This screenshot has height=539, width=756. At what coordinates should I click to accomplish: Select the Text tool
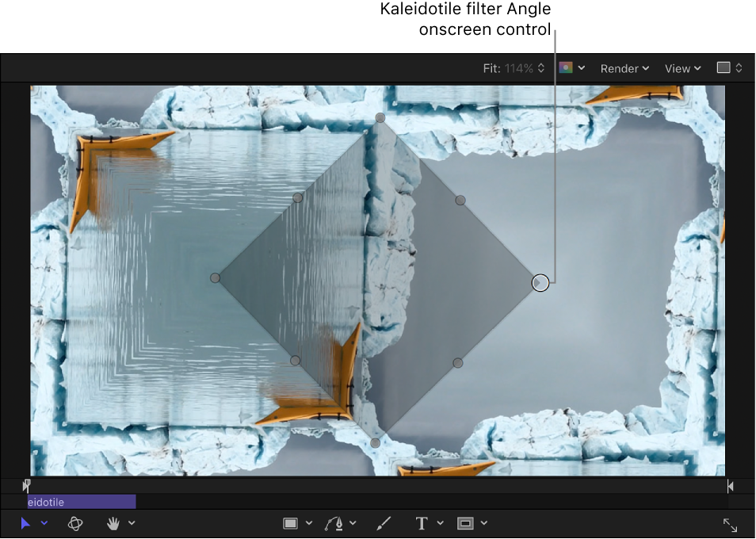(x=420, y=523)
